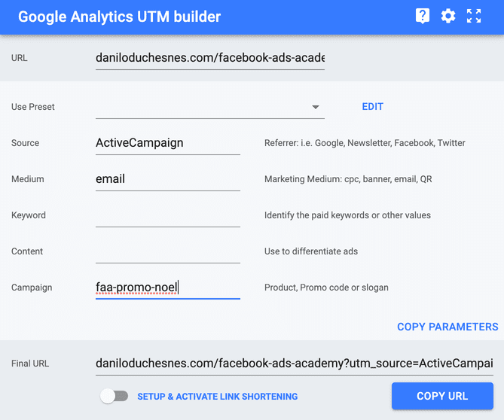Image resolution: width=504 pixels, height=420 pixels.
Task: Toggle the link shortening switch
Action: click(114, 396)
